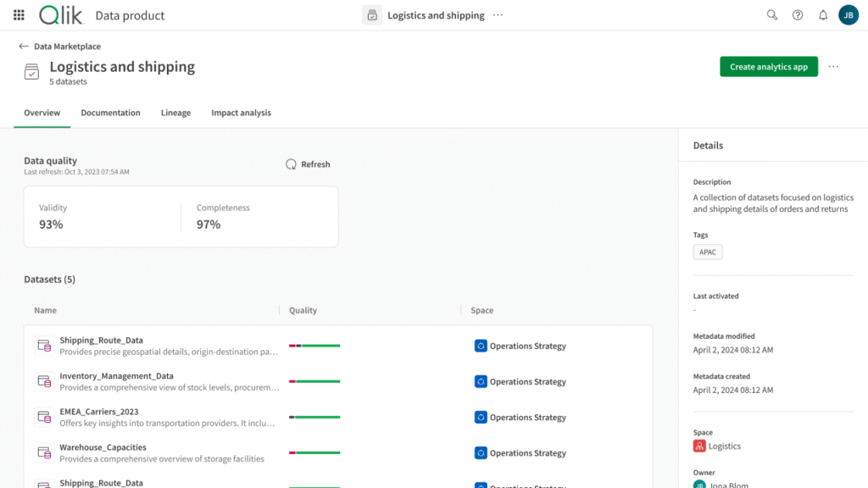
Task: Click the Inventory_Management_Data description text
Action: tap(170, 387)
